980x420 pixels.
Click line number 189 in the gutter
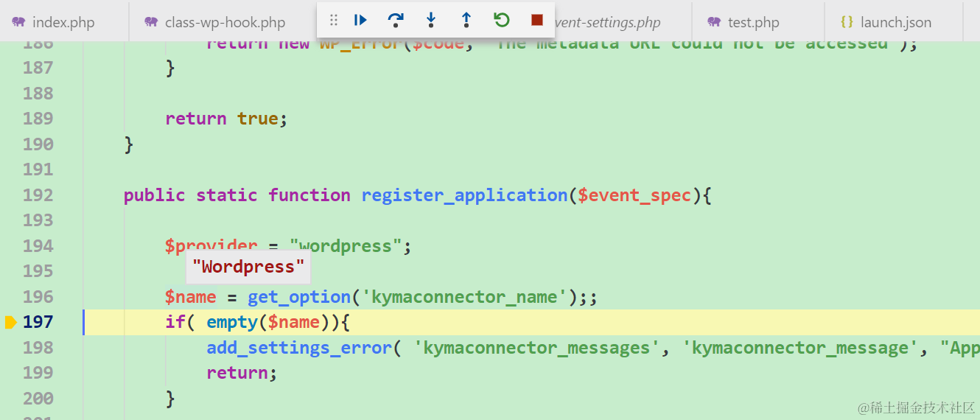coord(38,119)
